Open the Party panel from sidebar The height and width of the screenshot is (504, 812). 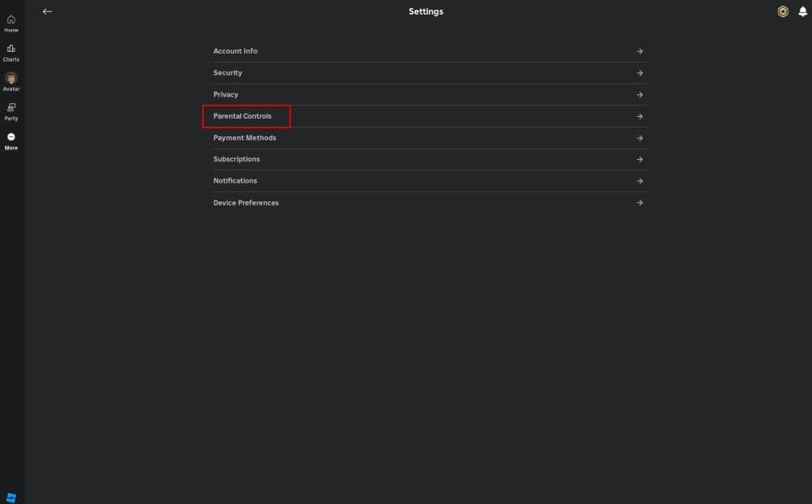coord(11,110)
